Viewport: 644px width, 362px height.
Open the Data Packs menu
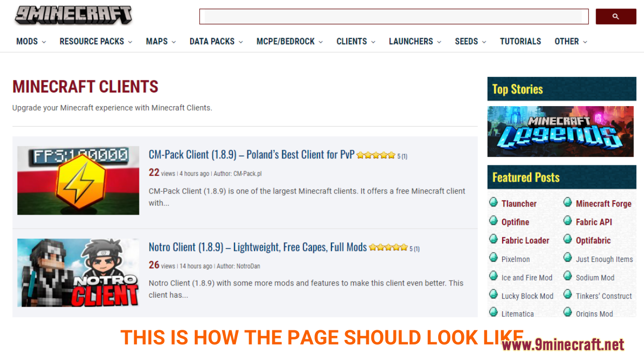[216, 41]
